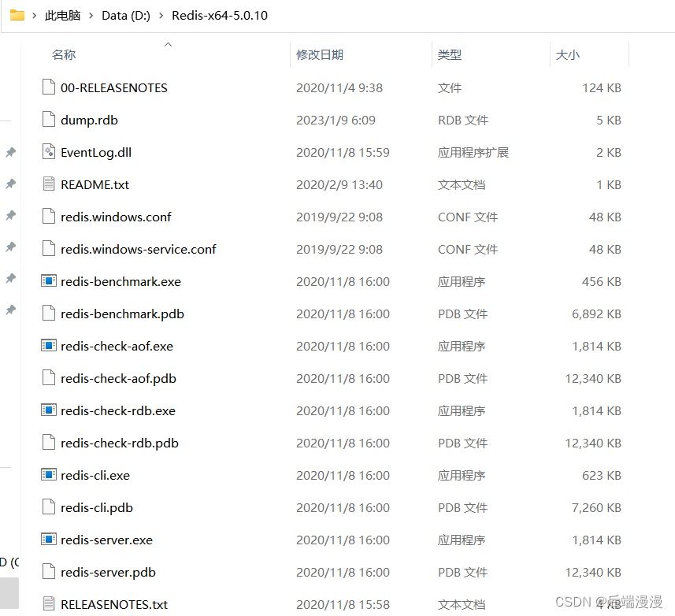Select the redis-check-aof.pdb file icon

tap(49, 377)
